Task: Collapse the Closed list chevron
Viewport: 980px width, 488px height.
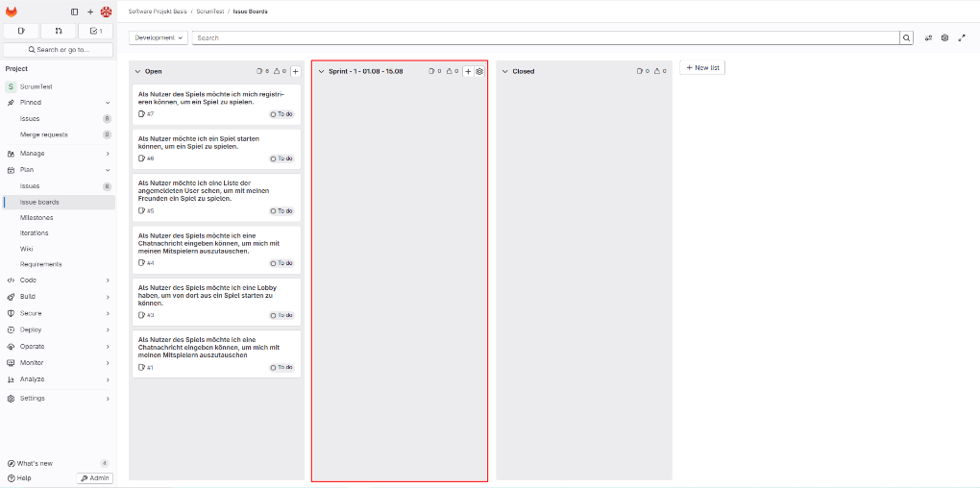Action: (504, 71)
